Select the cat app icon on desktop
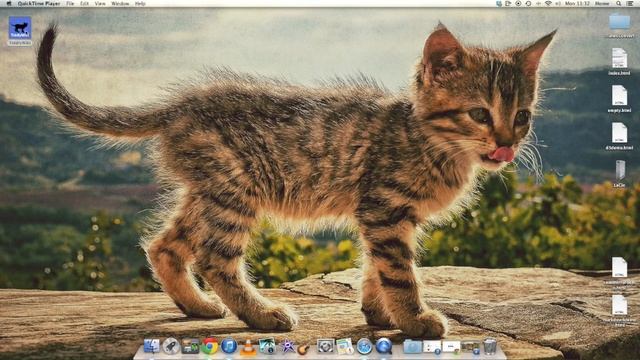This screenshot has height=360, width=640. 20,28
